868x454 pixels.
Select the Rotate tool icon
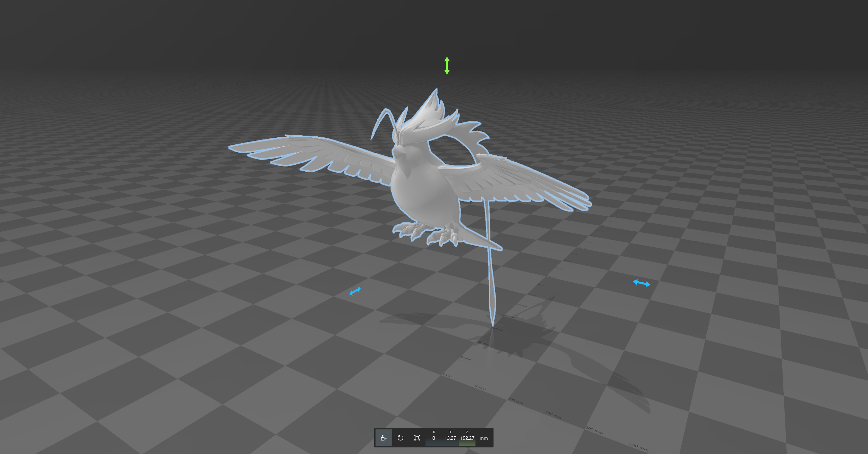click(400, 438)
